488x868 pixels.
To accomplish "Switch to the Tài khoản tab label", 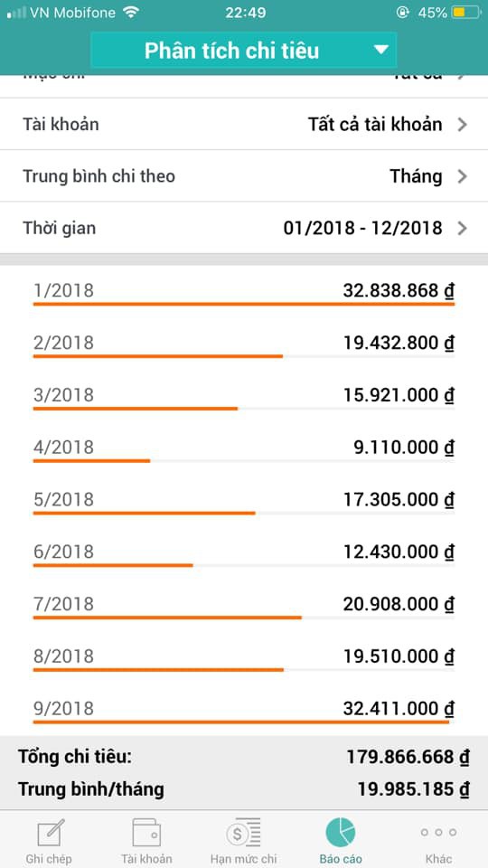I will tap(146, 859).
